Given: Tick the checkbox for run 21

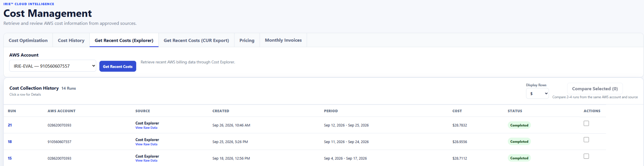Looking at the screenshot, I should [x=586, y=123].
